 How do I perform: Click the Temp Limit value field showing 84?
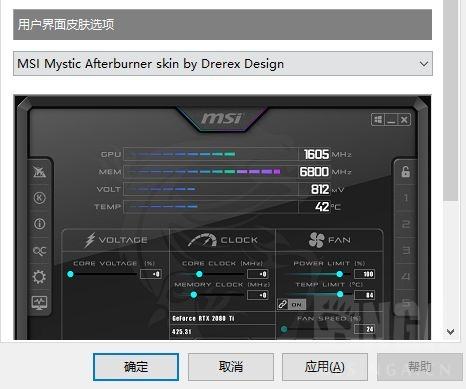364,295
